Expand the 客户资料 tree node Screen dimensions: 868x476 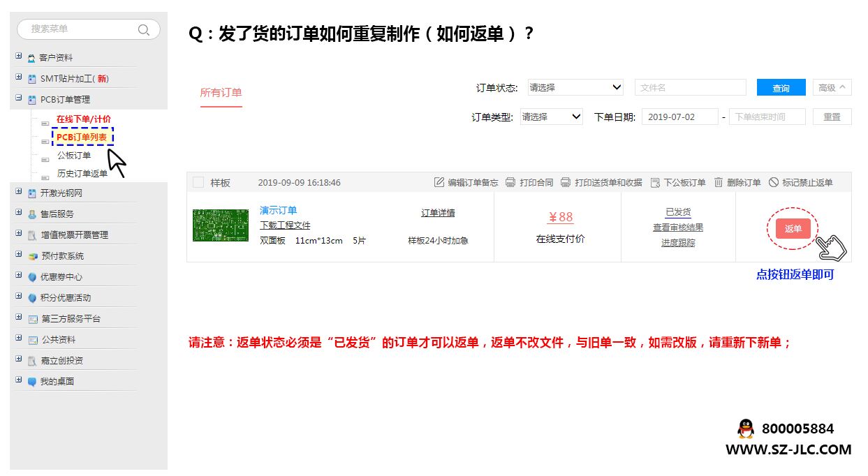(19, 57)
